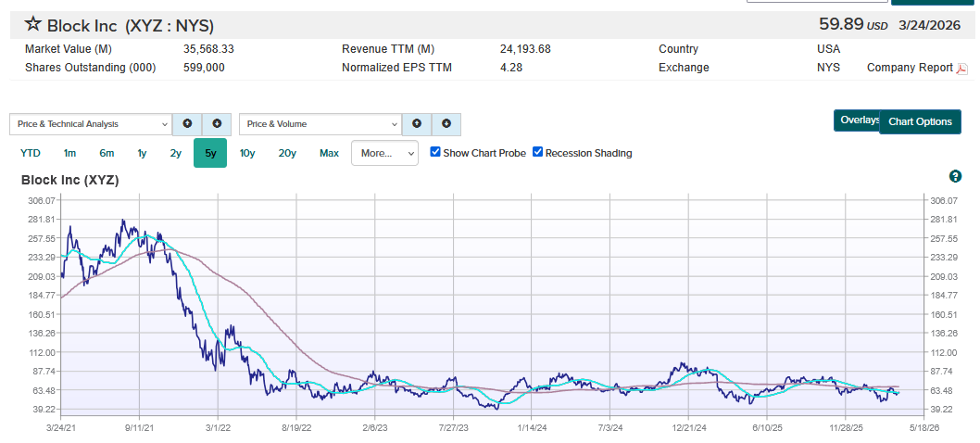Uncheck the Show Chart Probe checkbox
The height and width of the screenshot is (443, 980).
click(435, 152)
